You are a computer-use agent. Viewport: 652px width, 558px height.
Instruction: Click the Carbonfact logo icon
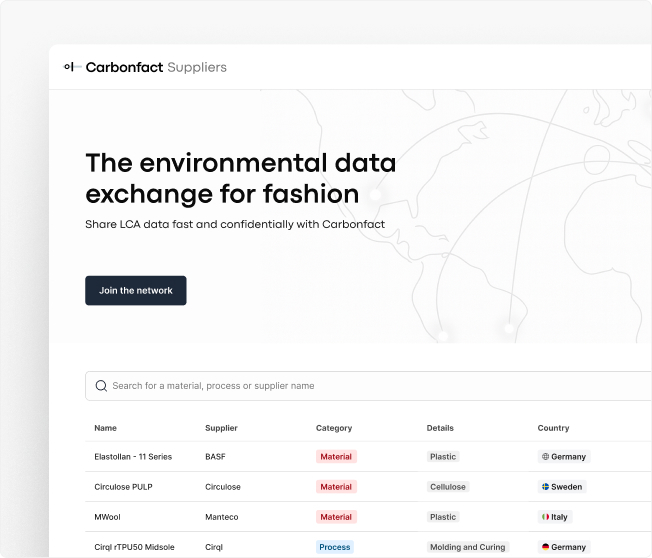(x=72, y=67)
